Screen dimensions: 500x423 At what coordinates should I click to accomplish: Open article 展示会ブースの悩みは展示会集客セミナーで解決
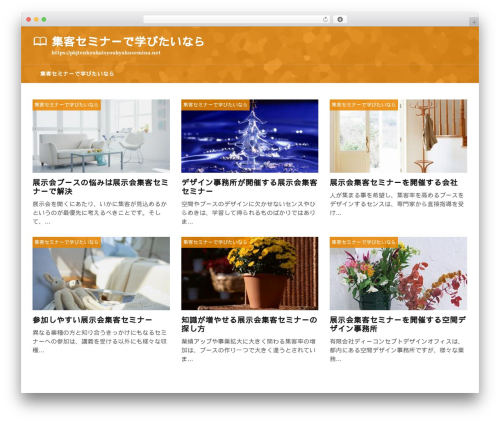[x=100, y=187]
